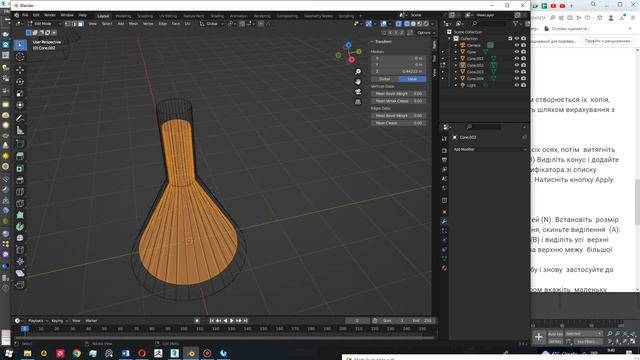Click the Median Z value field
640x360 pixels.
point(398,71)
